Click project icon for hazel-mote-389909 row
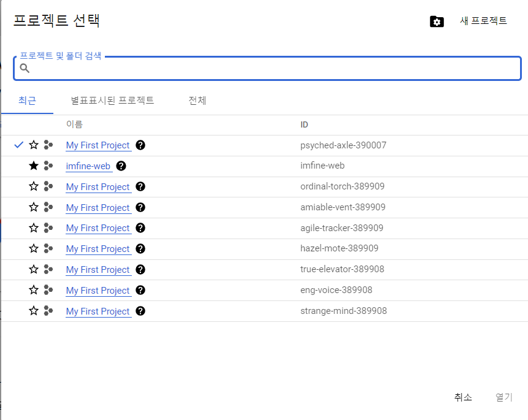Image resolution: width=528 pixels, height=420 pixels. coord(48,248)
